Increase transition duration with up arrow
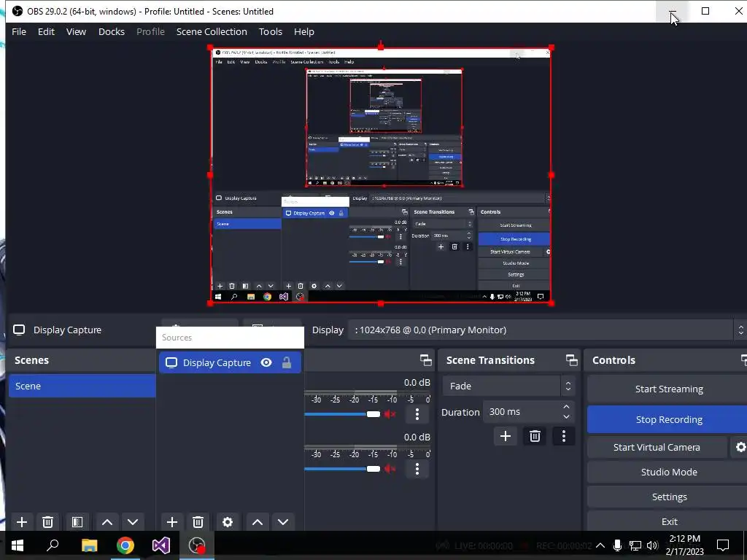The width and height of the screenshot is (747, 560). pyautogui.click(x=566, y=407)
